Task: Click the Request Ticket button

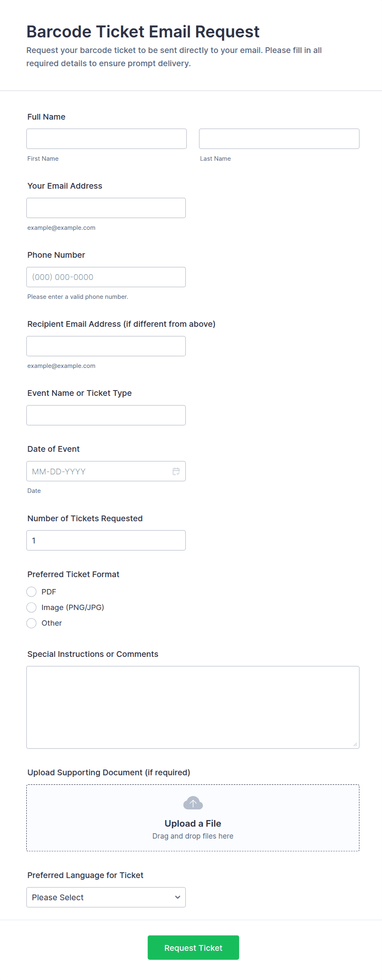Action: [193, 948]
